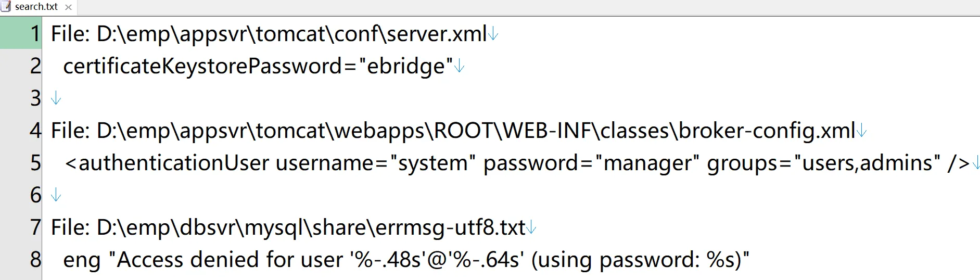Viewport: 980px width, 280px height.
Task: Click the "ebridge" password value
Action: (406, 67)
